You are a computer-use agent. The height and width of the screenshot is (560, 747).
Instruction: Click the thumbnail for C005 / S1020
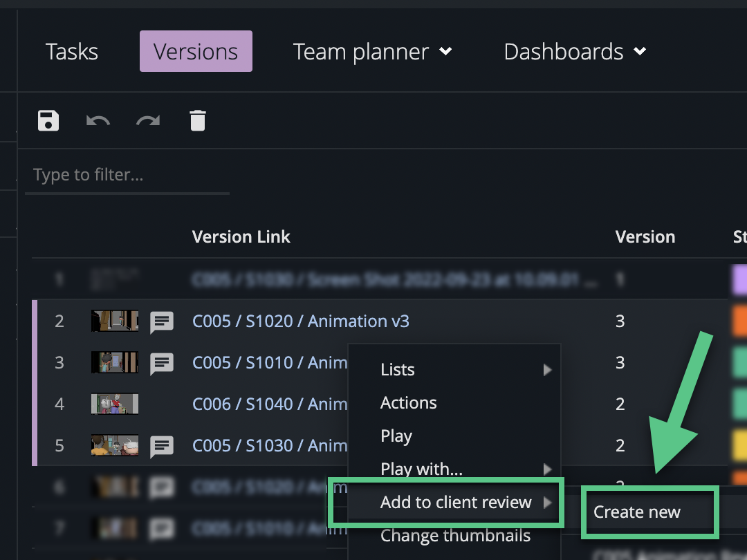pyautogui.click(x=115, y=321)
